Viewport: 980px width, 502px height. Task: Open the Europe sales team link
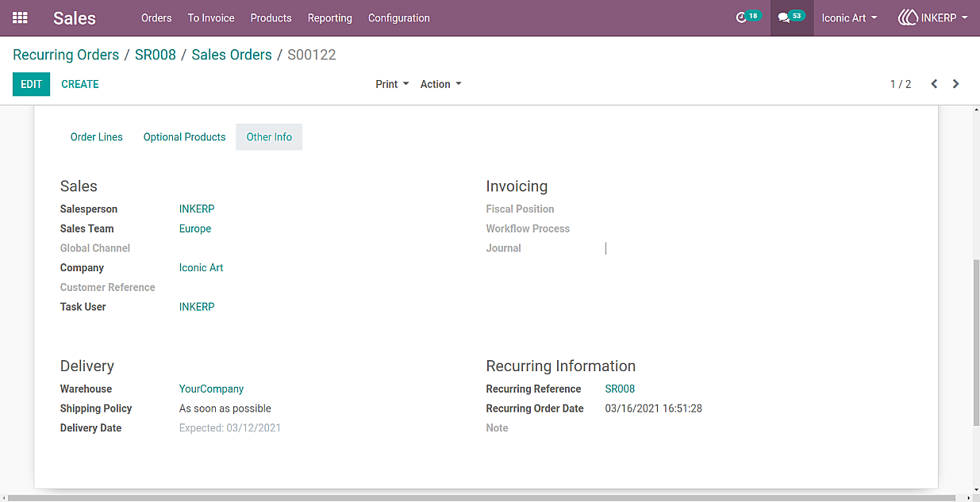[195, 229]
